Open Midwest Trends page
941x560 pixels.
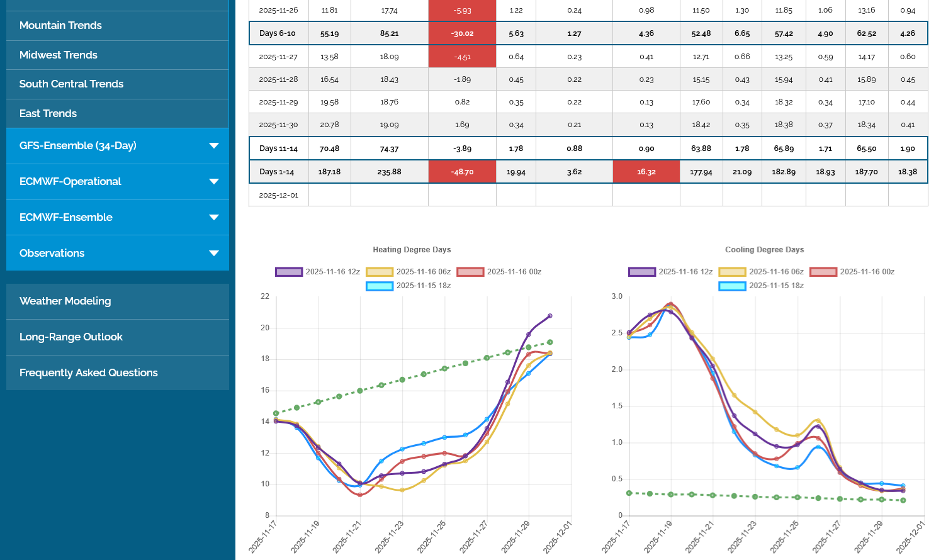click(59, 55)
